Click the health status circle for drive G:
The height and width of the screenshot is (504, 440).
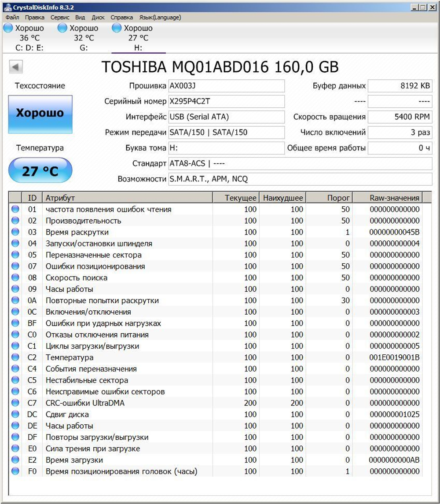pos(61,27)
